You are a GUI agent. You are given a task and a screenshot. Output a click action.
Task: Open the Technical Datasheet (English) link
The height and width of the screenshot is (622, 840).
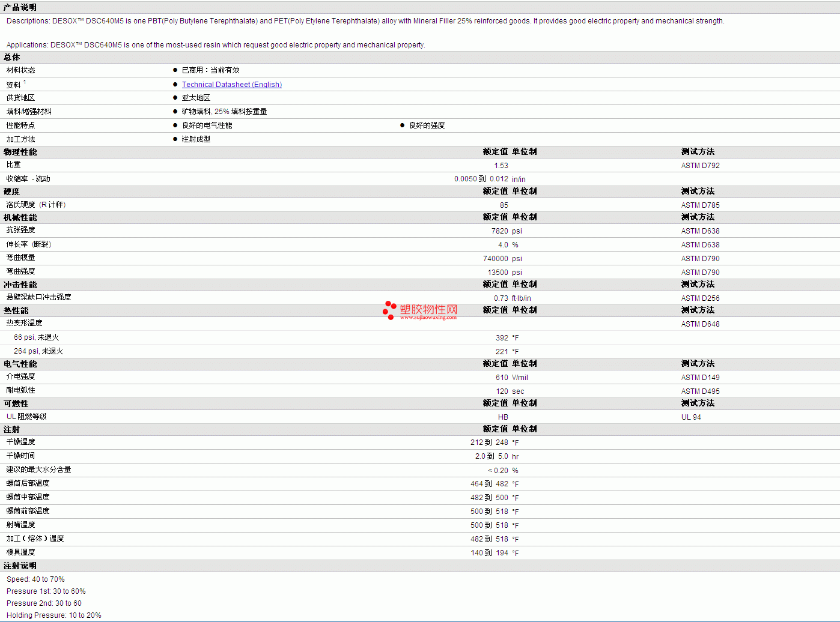point(232,85)
